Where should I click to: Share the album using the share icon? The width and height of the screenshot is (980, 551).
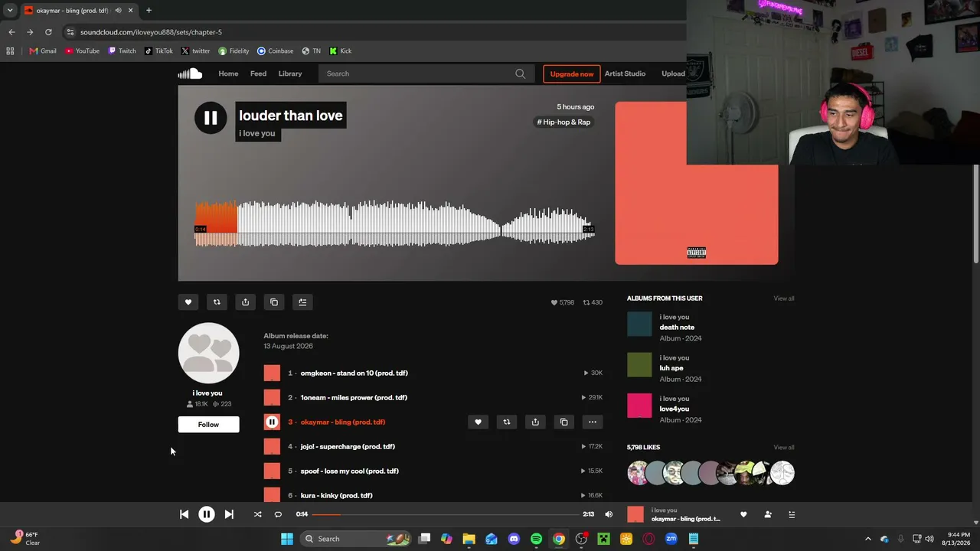click(x=245, y=302)
